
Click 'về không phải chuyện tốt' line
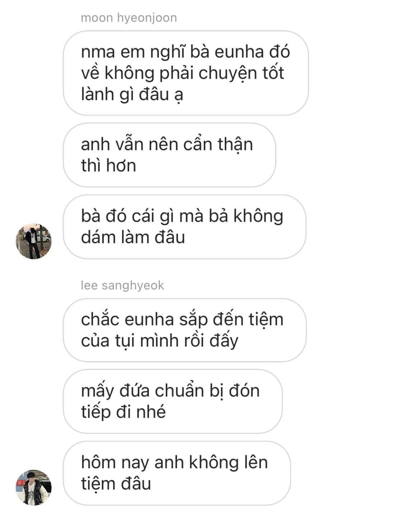[x=183, y=73]
